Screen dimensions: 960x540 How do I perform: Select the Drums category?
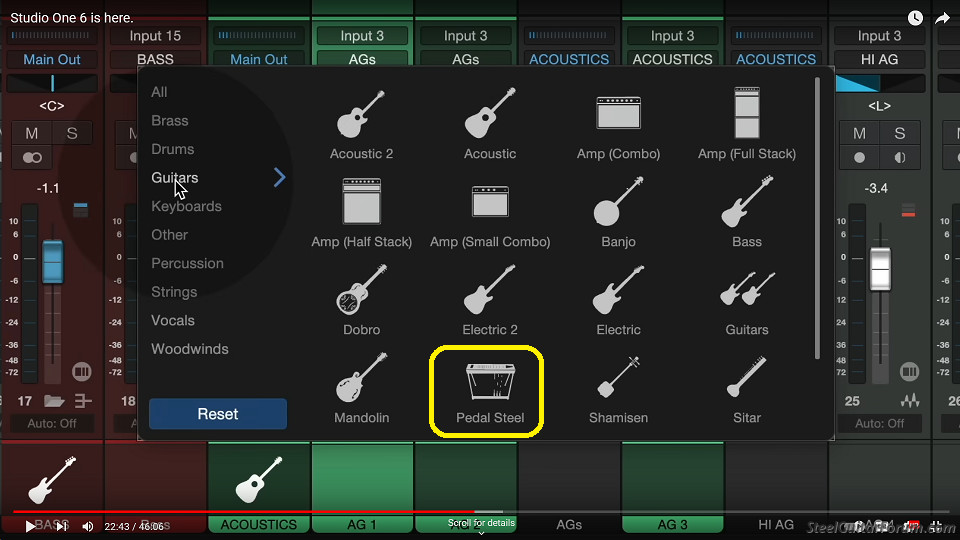click(173, 149)
